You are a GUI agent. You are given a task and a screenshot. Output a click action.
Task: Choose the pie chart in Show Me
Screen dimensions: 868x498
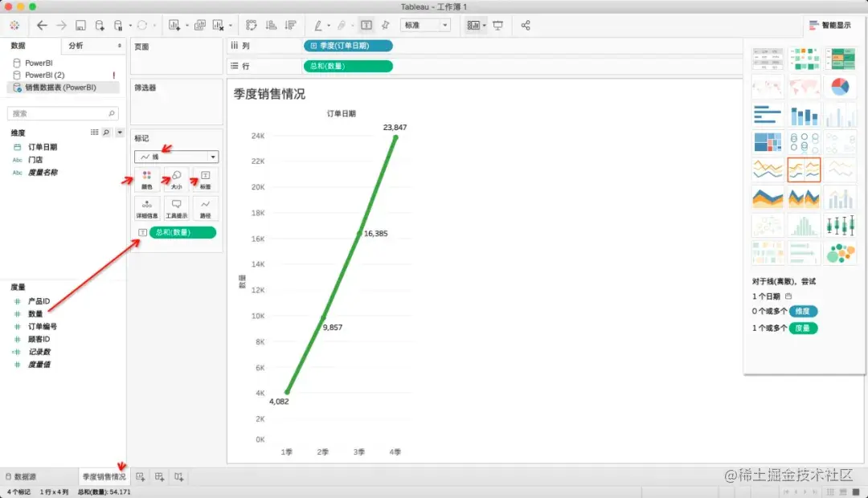840,87
